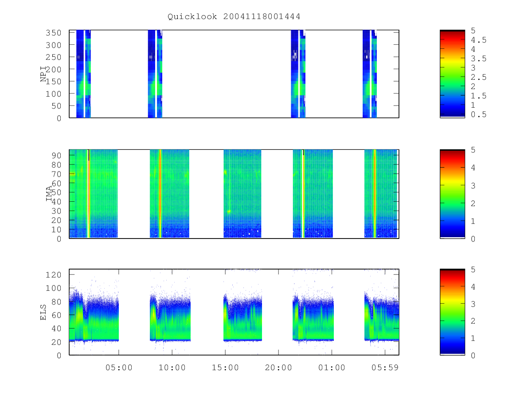Viewport: 532px width, 399px height.
Task: Click the 15:00 time axis label
Action: pos(225,368)
